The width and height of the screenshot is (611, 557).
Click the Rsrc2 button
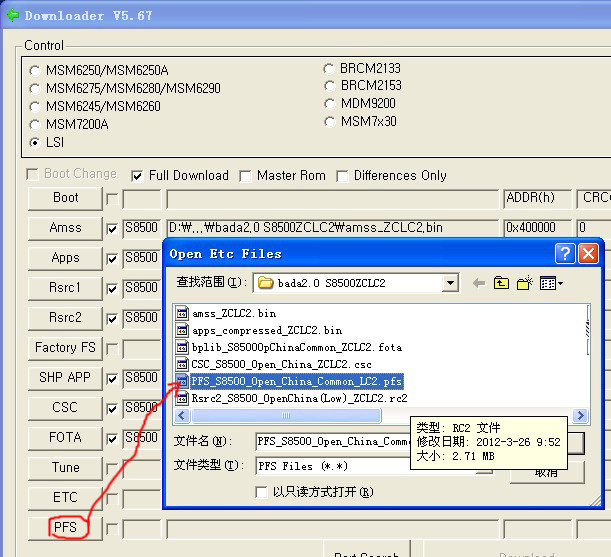[x=65, y=318]
